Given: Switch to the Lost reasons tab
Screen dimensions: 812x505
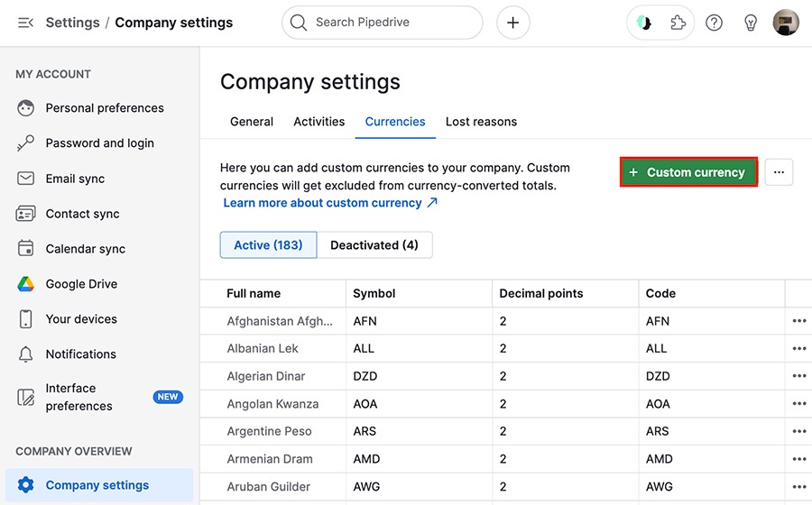Looking at the screenshot, I should (481, 122).
